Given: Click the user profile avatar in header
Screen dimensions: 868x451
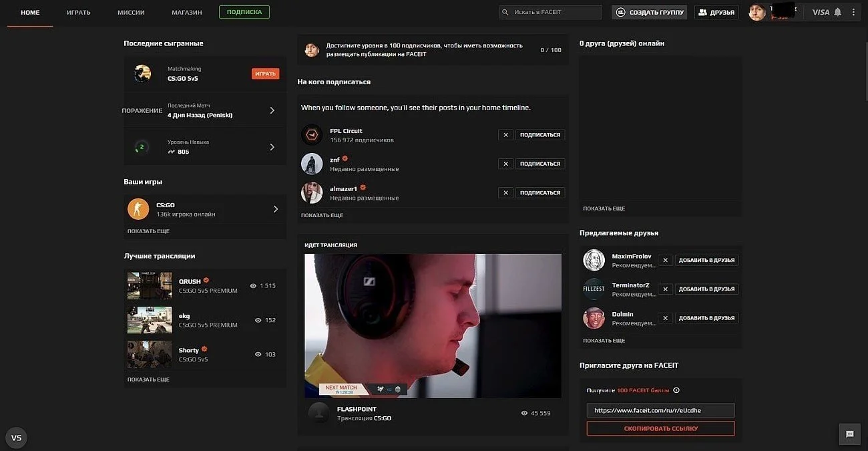Looking at the screenshot, I should pos(757,12).
